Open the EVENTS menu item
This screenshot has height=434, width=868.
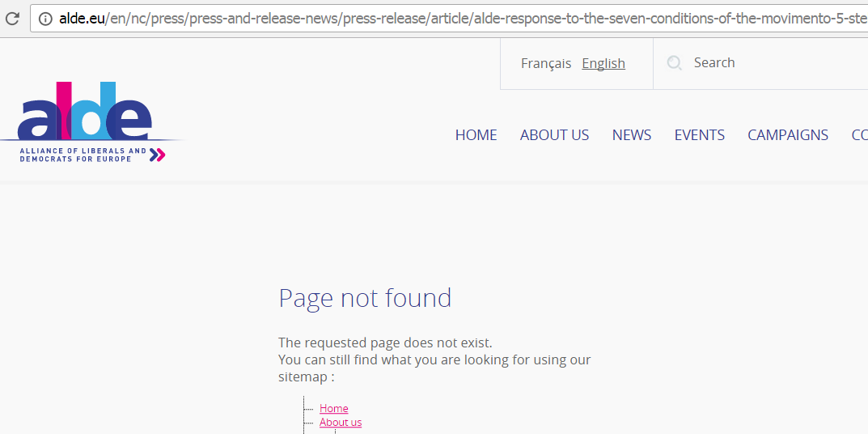pos(699,135)
